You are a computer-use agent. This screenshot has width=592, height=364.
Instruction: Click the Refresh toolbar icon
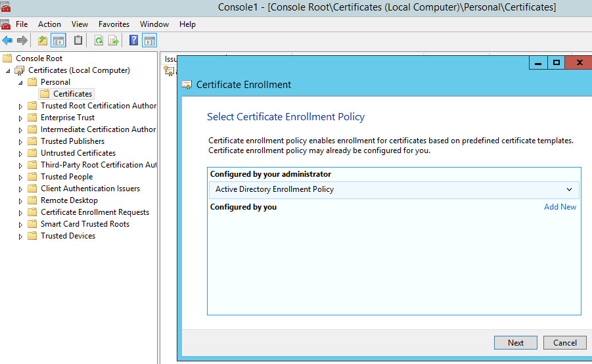point(99,40)
